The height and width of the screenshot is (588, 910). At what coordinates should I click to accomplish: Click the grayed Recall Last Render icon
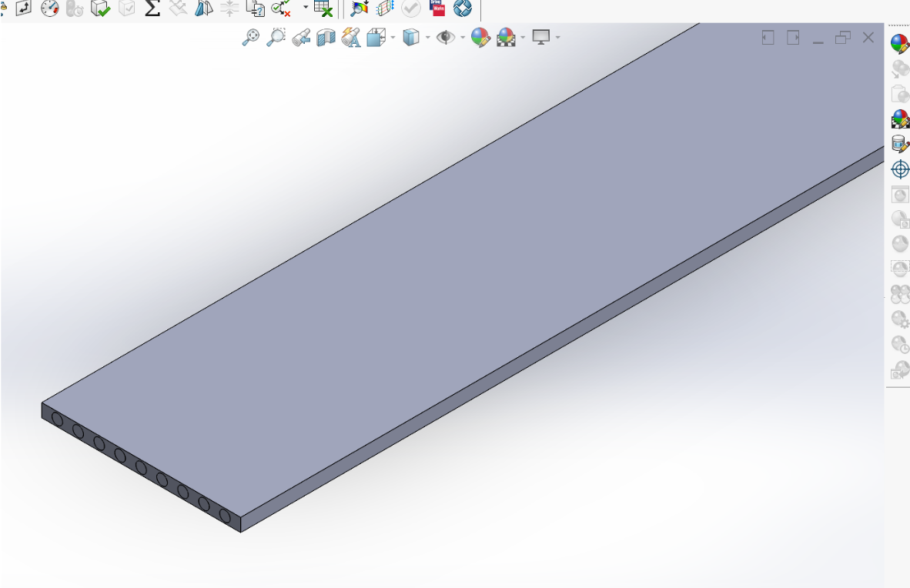click(x=900, y=369)
